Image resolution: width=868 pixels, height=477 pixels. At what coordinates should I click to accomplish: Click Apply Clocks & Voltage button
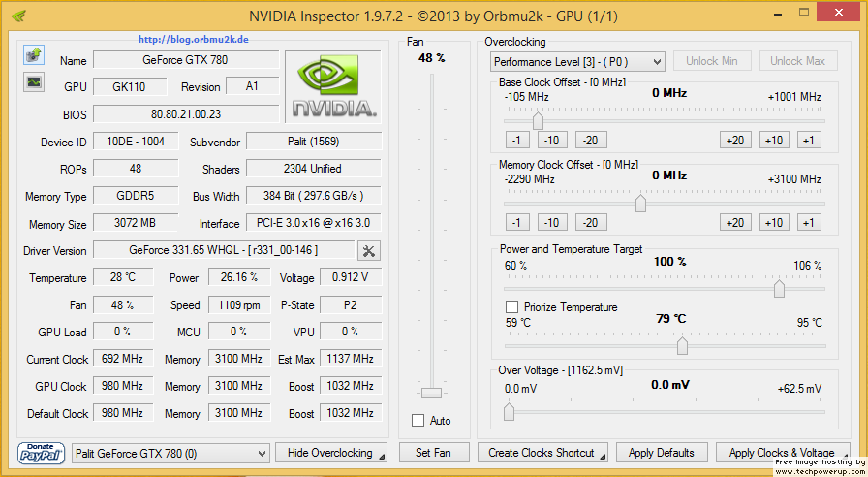(x=782, y=453)
